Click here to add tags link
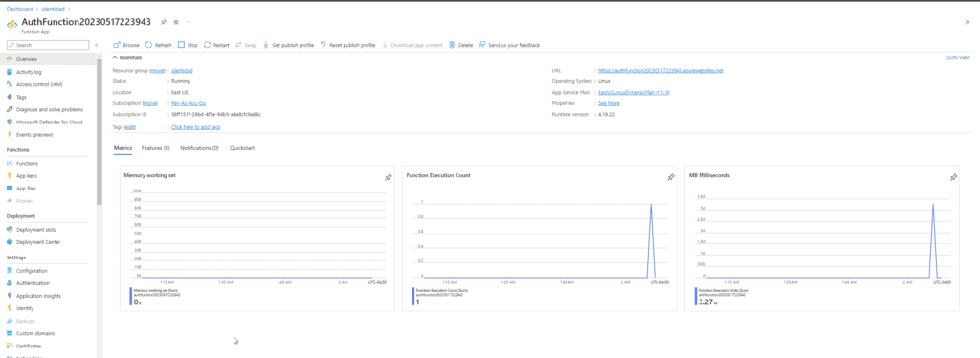The height and width of the screenshot is (358, 980). 195,126
